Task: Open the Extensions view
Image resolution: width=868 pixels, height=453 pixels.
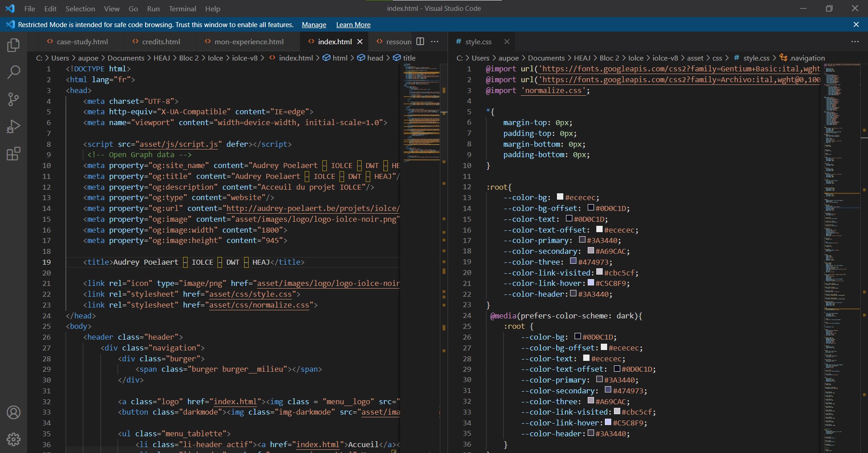Action: tap(14, 154)
